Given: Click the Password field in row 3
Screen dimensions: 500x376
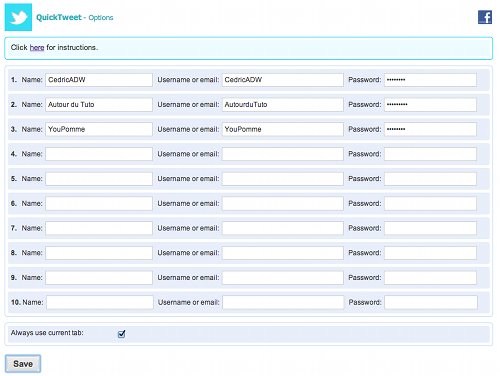Looking at the screenshot, I should 430,129.
